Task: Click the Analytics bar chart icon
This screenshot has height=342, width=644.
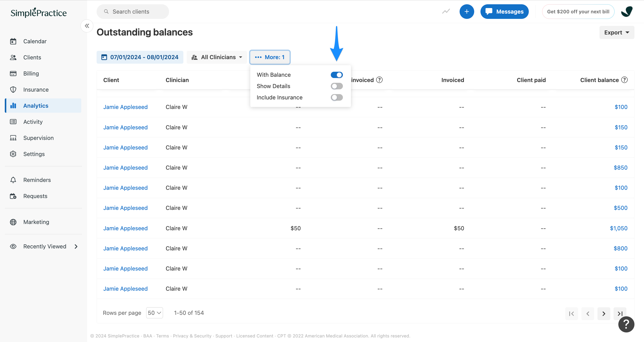Action: [x=13, y=106]
